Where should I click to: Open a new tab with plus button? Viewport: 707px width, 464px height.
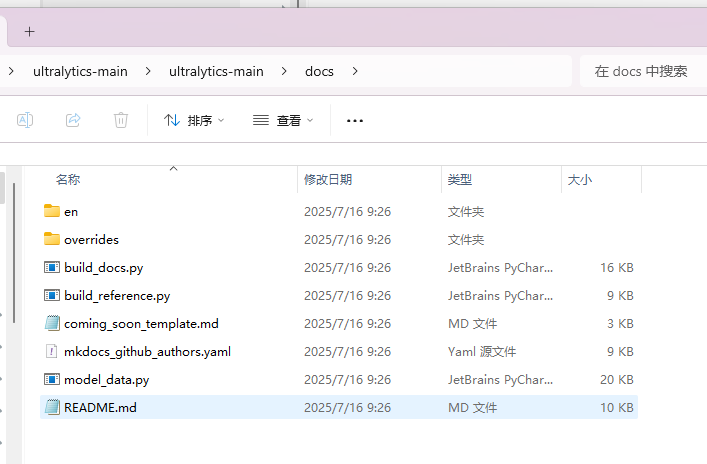[x=29, y=32]
